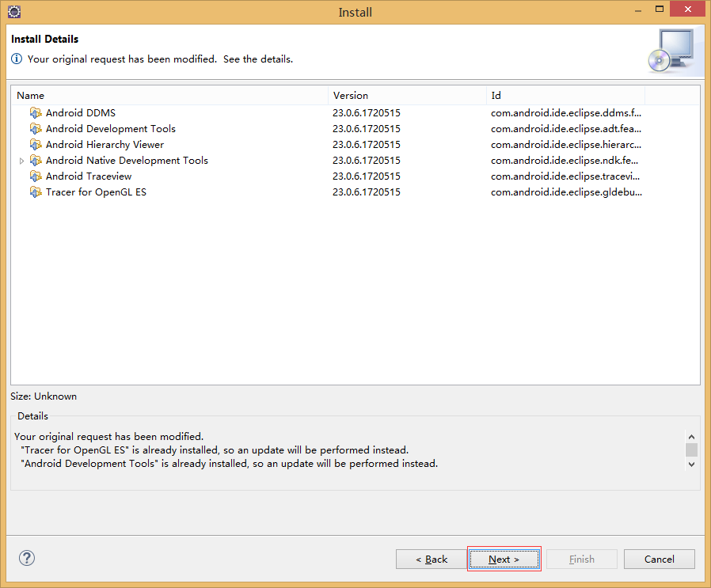This screenshot has height=588, width=711.
Task: Click the version cell for Tracer for OpenGL ES
Action: [x=367, y=192]
